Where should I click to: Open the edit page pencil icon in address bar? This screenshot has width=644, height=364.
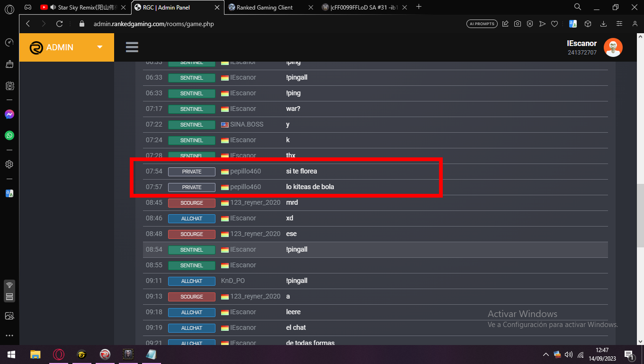tap(505, 24)
